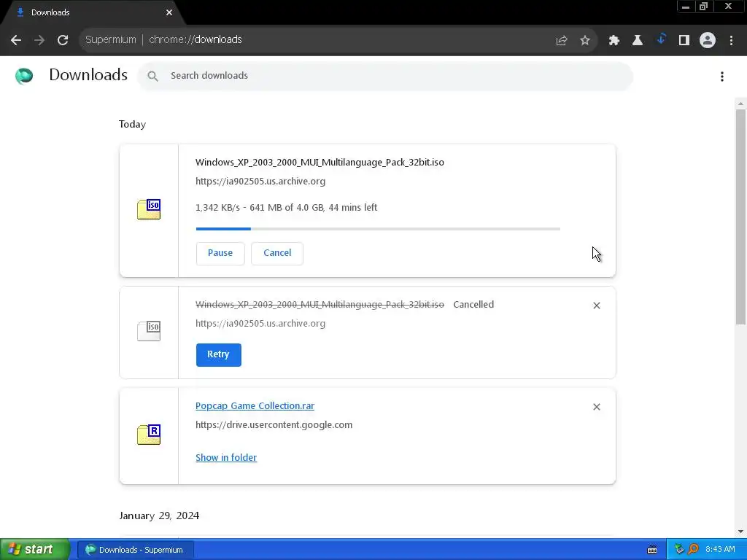Screen dimensions: 747x560
Task: Click the greyed ISO icon of cancelled download
Action: pos(149,331)
